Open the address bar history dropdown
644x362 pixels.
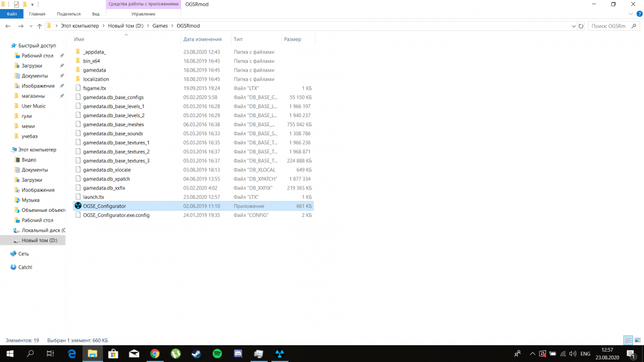click(573, 26)
